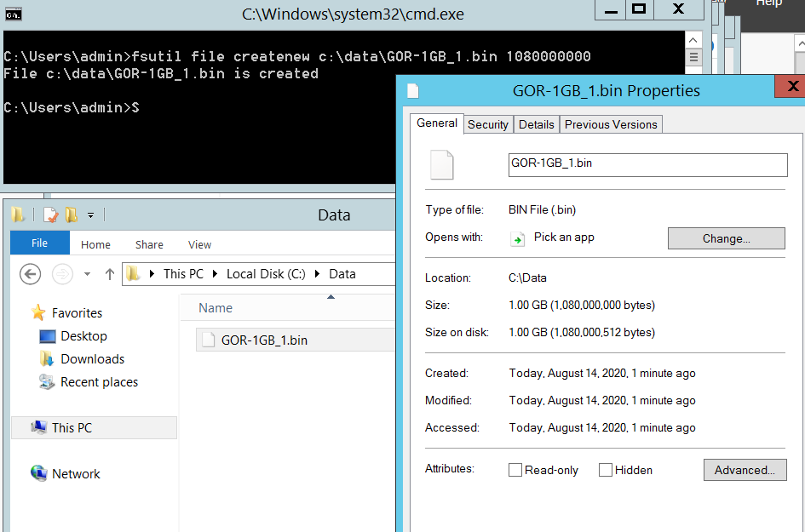The image size is (805, 532).
Task: Minimize the cmd.exe window
Action: [x=611, y=9]
